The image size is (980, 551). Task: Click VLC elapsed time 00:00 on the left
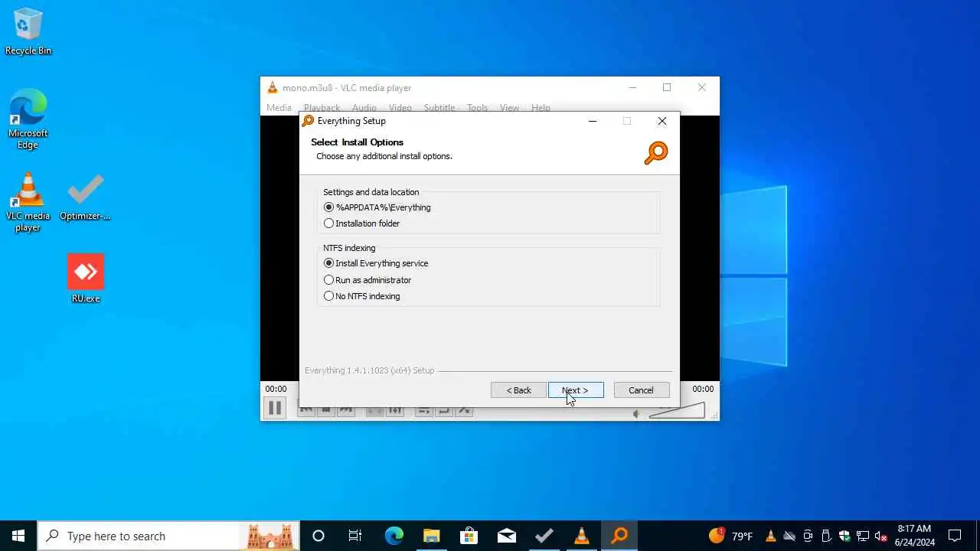click(276, 389)
